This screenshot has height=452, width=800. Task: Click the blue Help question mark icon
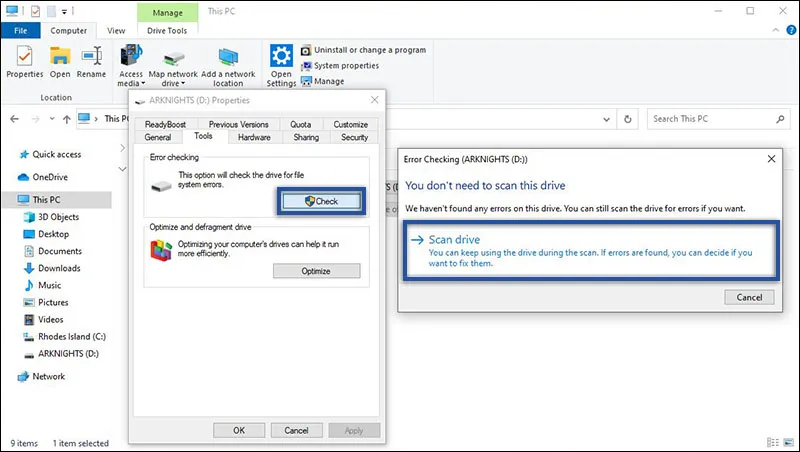[x=791, y=31]
